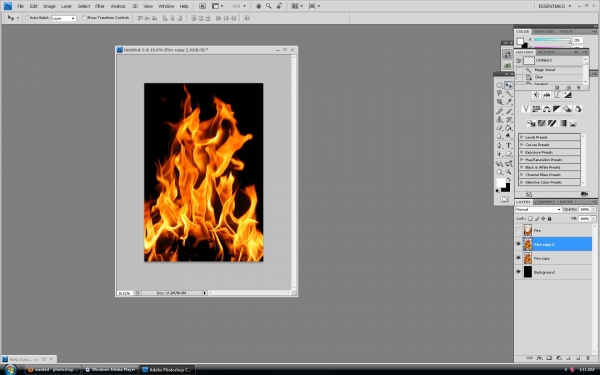The height and width of the screenshot is (375, 600).
Task: Add a Color Balance adjustment
Action: (546, 109)
